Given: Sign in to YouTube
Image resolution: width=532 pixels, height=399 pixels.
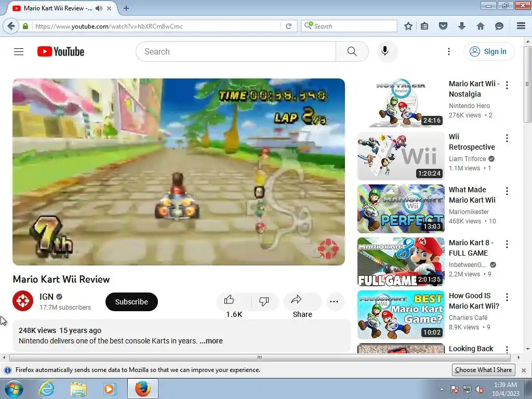Looking at the screenshot, I should coord(489,51).
